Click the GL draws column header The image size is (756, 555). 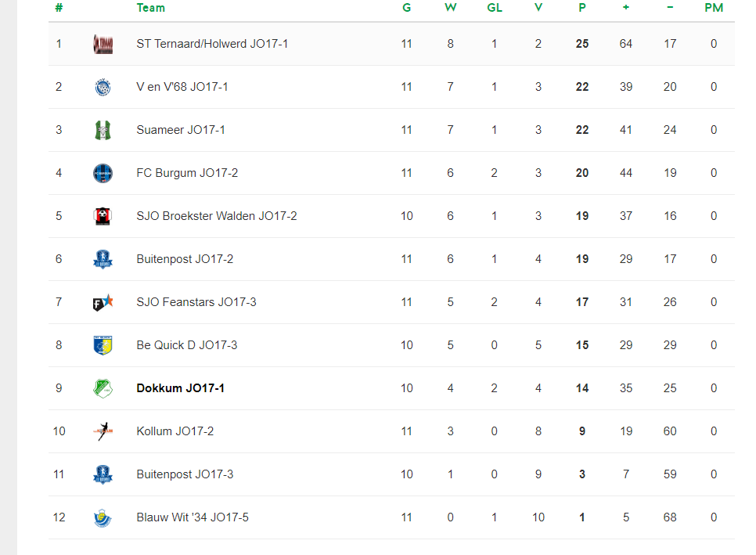tap(494, 8)
